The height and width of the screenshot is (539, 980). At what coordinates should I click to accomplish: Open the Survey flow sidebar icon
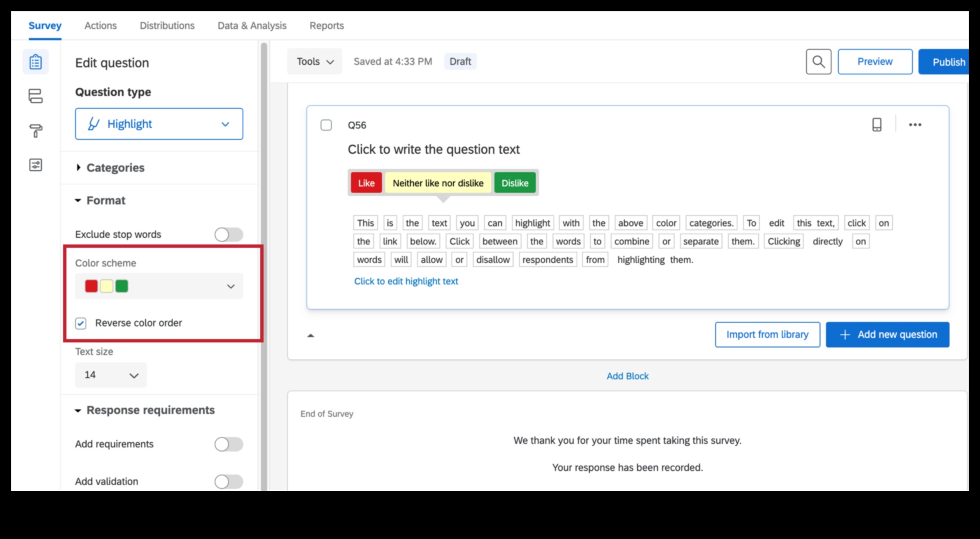point(35,96)
